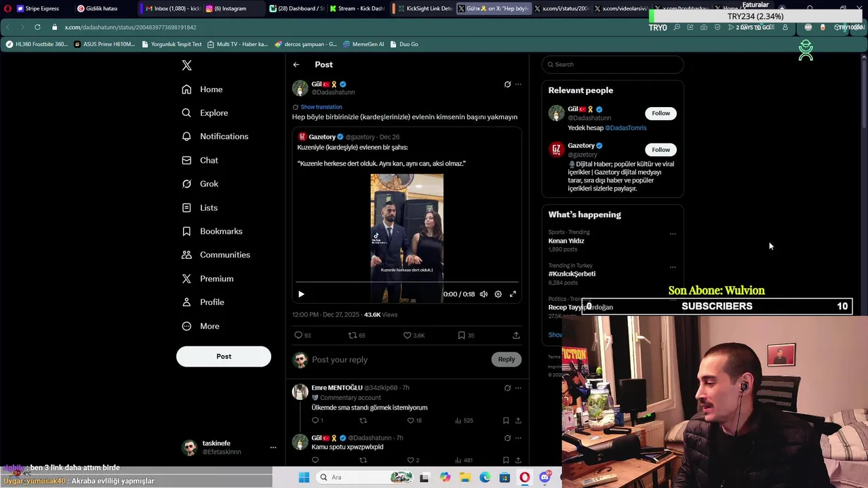Open Gazetory quoted post author name
This screenshot has height=488, width=868.
coord(322,137)
